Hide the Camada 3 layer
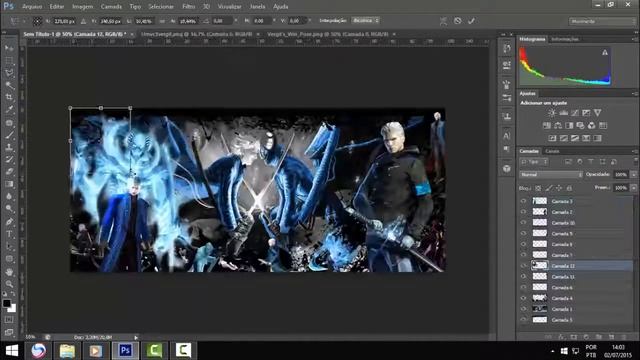The width and height of the screenshot is (640, 360). [x=523, y=201]
